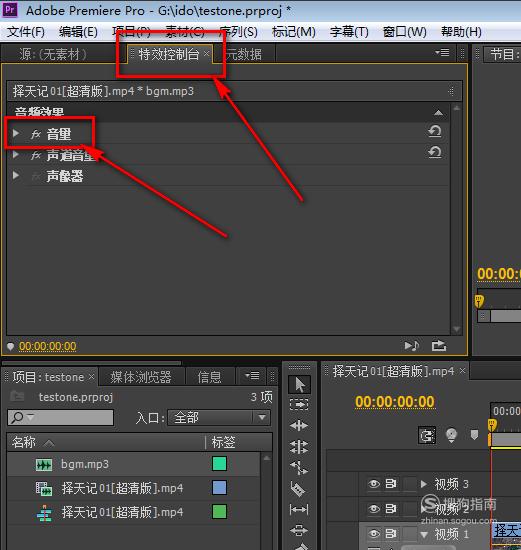
Task: Click the green label swatch of sequence
Action: 219,511
